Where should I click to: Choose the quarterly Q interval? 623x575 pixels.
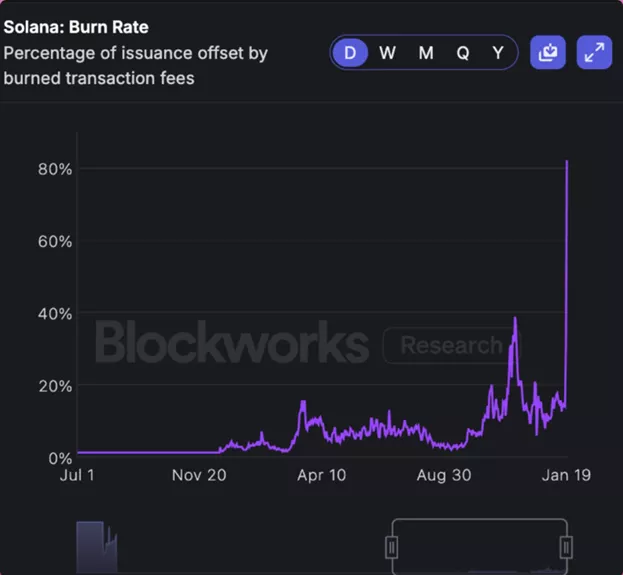463,52
